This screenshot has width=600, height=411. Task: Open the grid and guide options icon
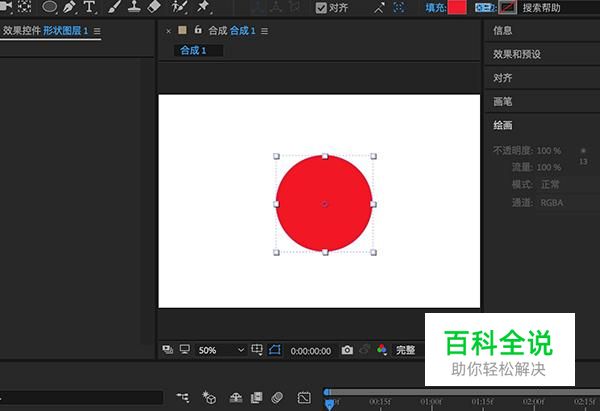coord(256,349)
